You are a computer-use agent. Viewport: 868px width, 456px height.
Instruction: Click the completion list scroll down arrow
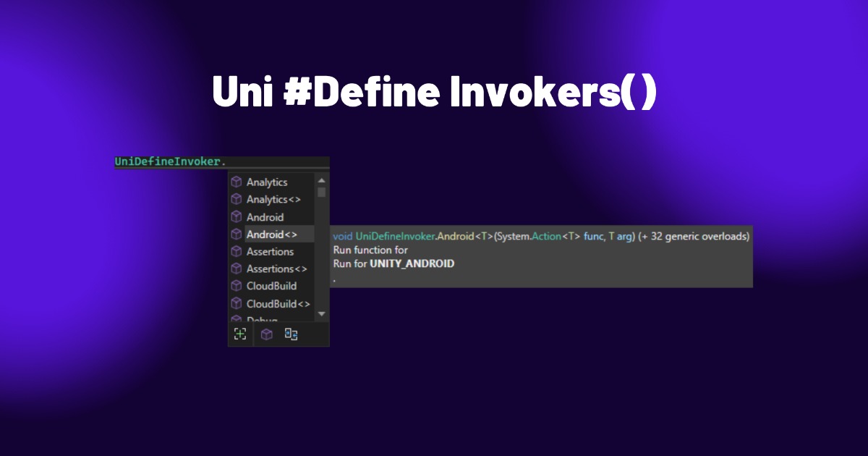coord(322,314)
